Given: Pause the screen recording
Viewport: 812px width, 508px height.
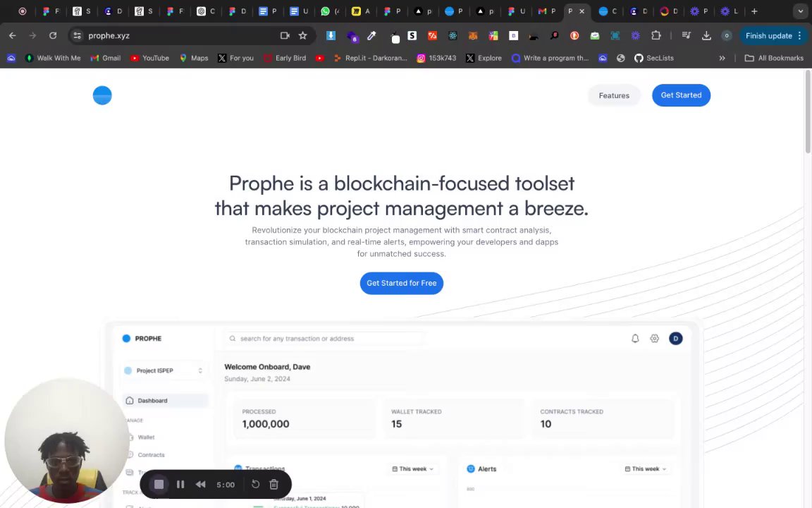Looking at the screenshot, I should [x=180, y=484].
